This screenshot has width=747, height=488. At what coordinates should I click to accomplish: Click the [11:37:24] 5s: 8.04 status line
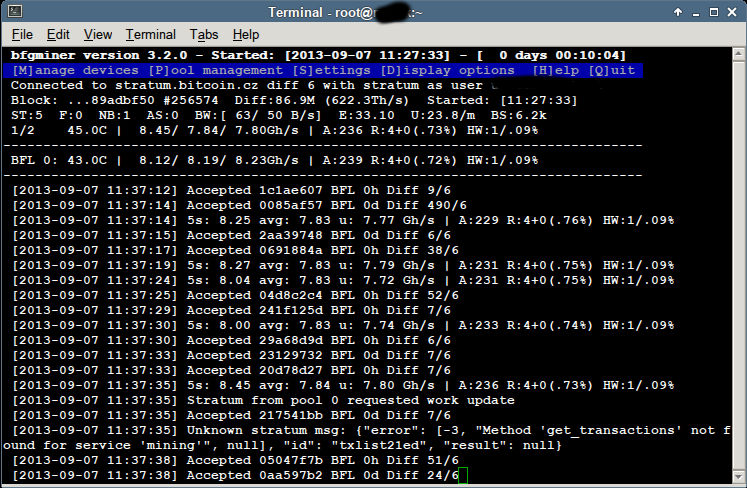point(343,281)
